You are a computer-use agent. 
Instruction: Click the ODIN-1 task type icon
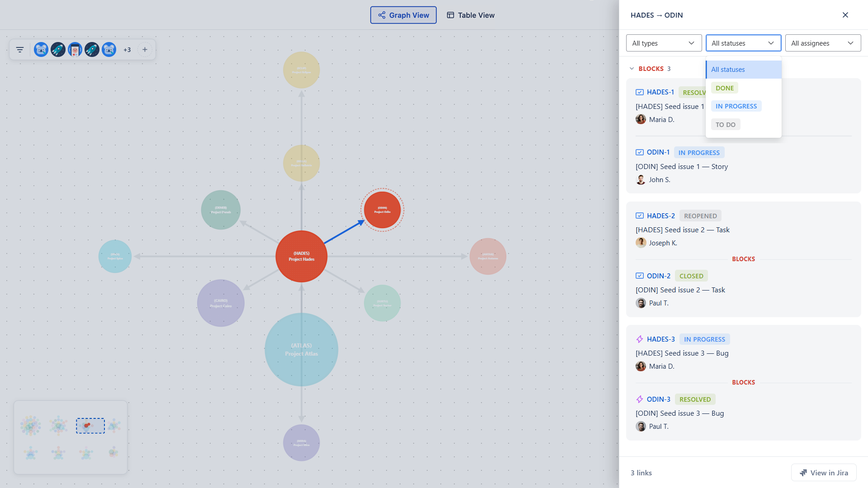click(640, 152)
